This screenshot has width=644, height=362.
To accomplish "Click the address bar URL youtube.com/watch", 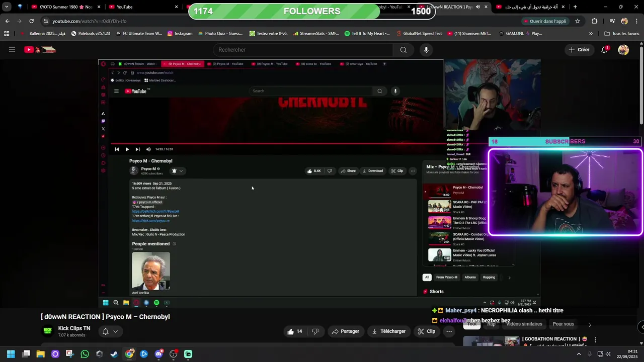I will pyautogui.click(x=90, y=21).
